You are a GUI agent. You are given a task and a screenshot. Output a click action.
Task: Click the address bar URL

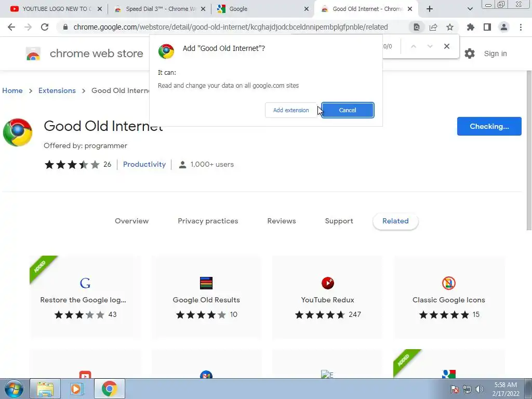pos(230,27)
